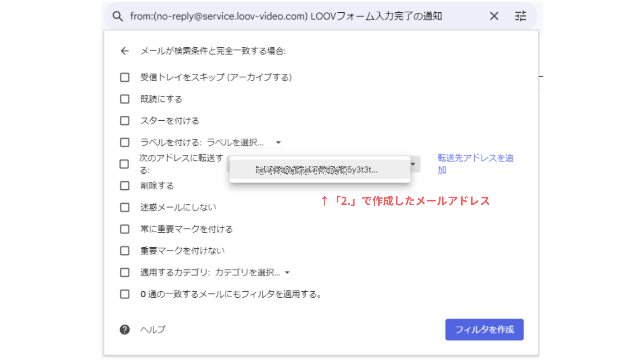644x362 pixels.
Task: Tick the スターを付ける checkbox
Action: pos(125,121)
